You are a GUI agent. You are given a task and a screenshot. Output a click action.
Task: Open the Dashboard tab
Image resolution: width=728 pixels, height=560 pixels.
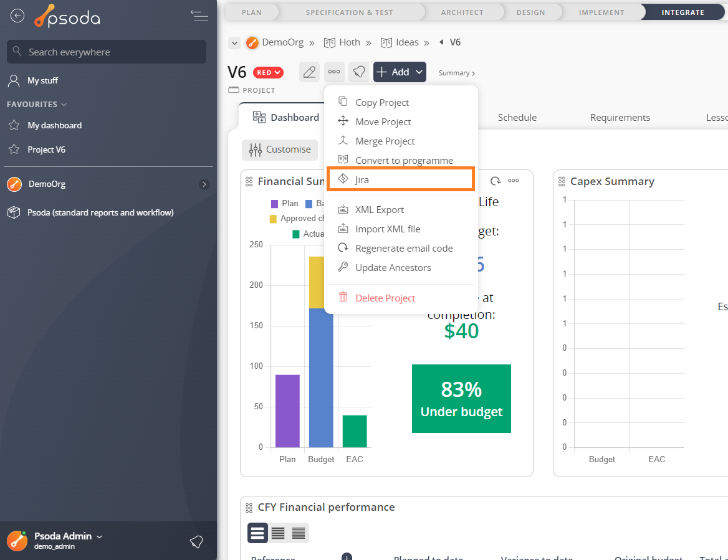click(x=285, y=117)
